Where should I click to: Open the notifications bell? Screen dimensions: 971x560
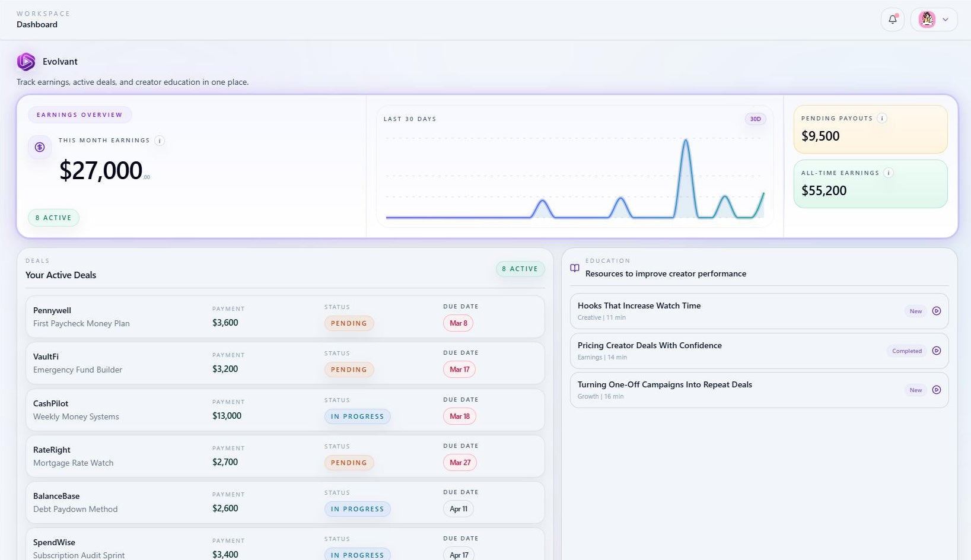[x=892, y=20]
